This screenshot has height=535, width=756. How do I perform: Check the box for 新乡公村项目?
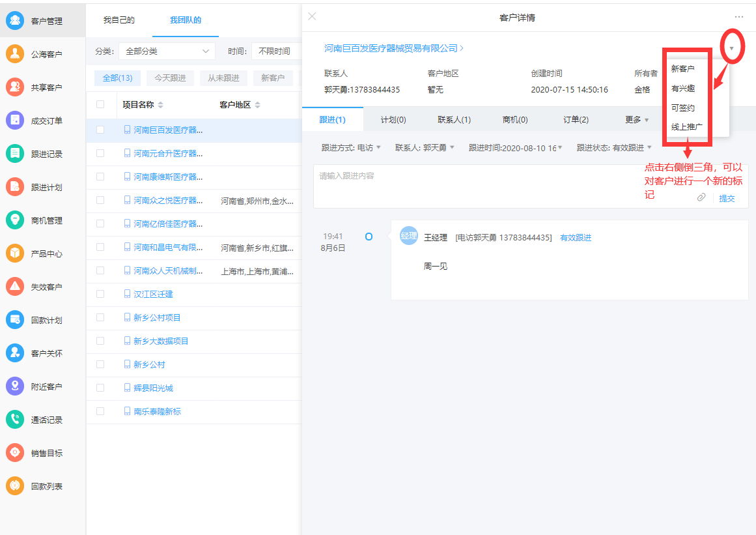(100, 317)
